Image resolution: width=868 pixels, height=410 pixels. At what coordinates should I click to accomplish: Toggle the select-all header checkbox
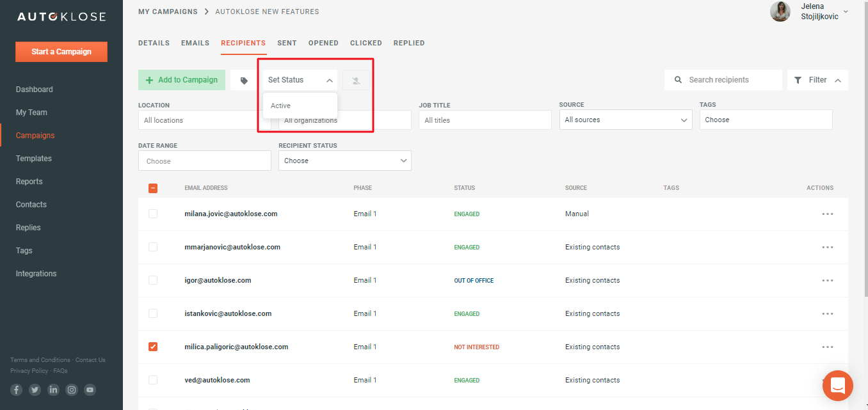[153, 188]
